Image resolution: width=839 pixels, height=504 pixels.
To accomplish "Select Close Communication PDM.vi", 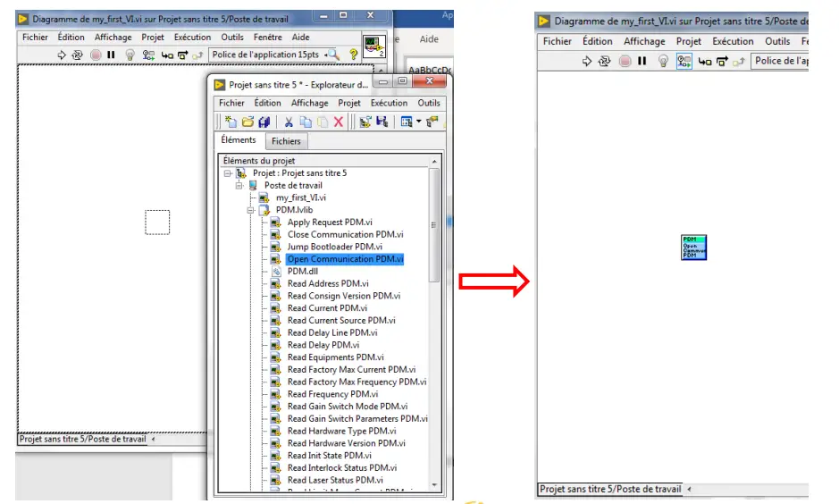I will [345, 234].
